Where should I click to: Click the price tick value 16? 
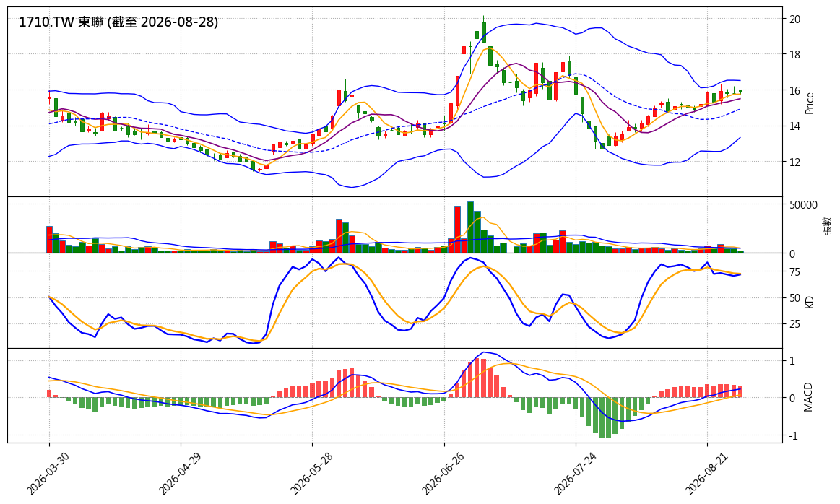tap(795, 90)
